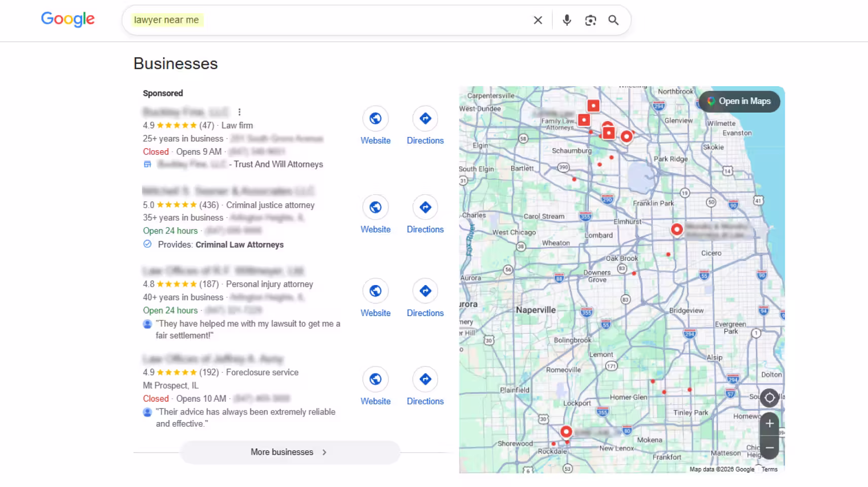The image size is (868, 487).
Task: Open the Google logo homepage link
Action: coord(68,19)
